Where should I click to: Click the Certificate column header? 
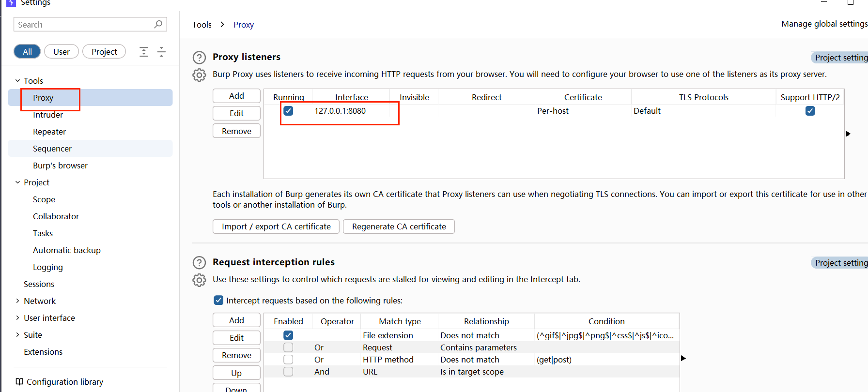click(x=583, y=97)
